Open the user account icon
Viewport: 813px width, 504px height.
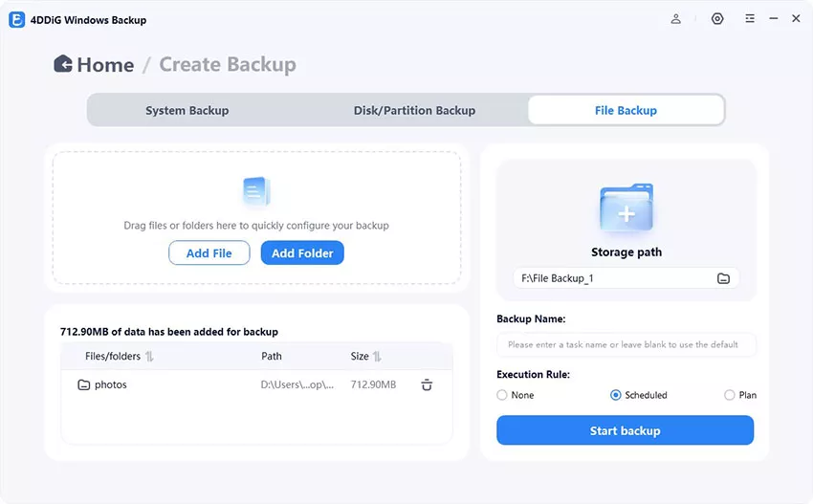(675, 19)
